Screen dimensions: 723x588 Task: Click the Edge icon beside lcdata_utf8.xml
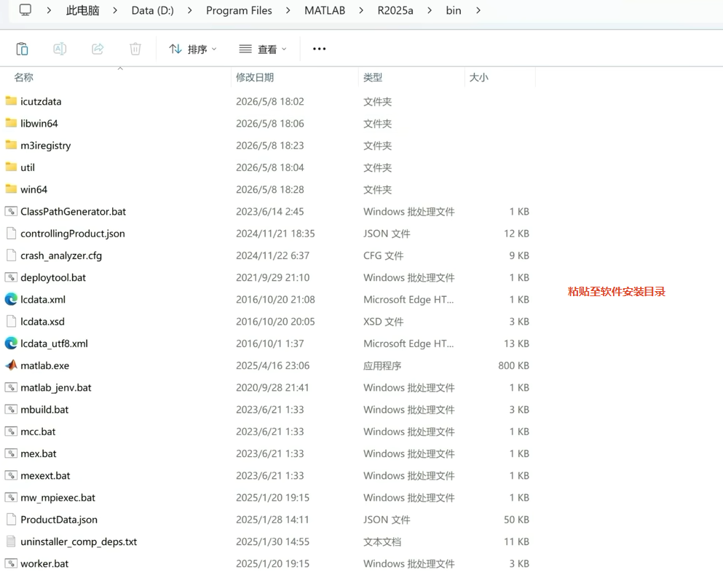tap(11, 343)
